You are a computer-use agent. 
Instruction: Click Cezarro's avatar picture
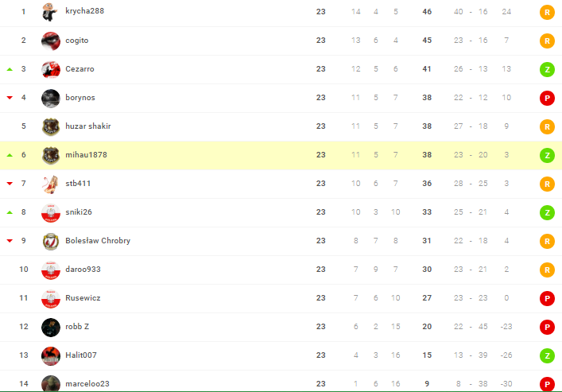click(51, 69)
